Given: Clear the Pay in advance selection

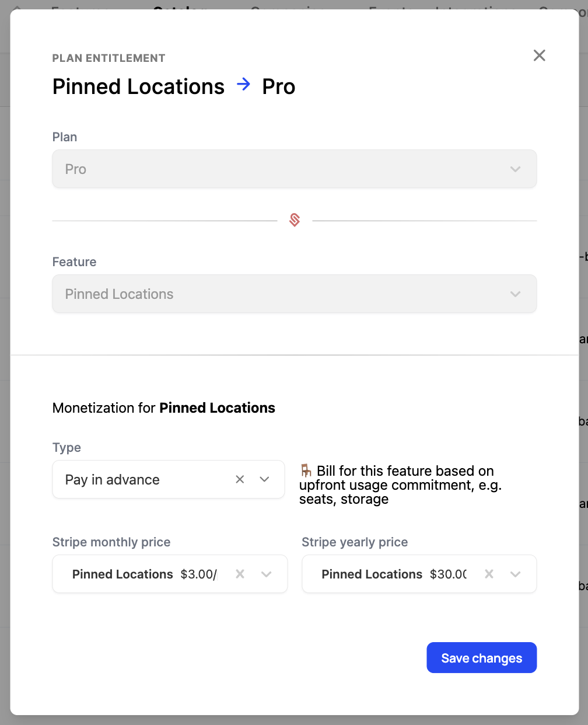Looking at the screenshot, I should (239, 479).
